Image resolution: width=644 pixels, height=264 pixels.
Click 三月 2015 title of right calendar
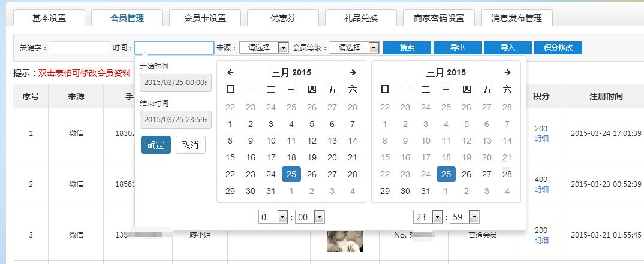(446, 73)
